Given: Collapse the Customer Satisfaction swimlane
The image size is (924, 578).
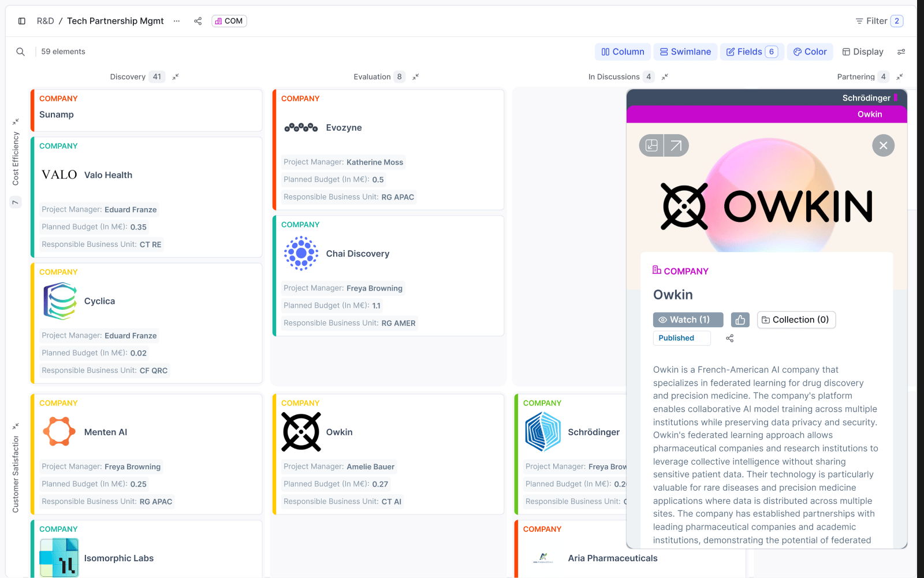Looking at the screenshot, I should [16, 426].
